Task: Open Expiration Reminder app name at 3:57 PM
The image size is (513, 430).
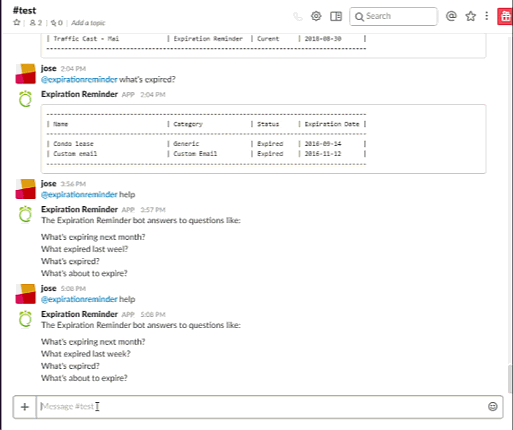Action: pos(79,209)
